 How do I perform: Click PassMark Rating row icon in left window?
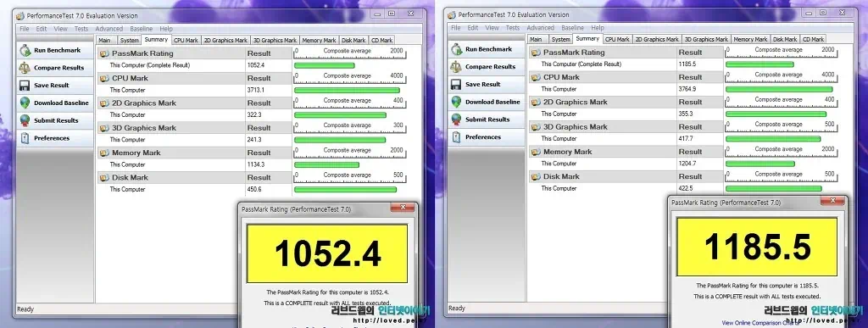[104, 53]
